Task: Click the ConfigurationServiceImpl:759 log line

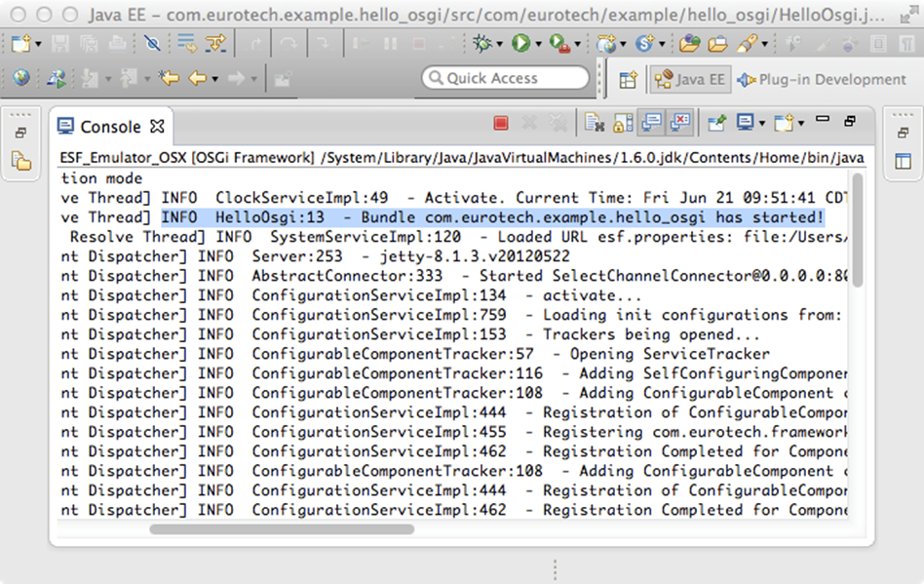Action: [x=451, y=315]
